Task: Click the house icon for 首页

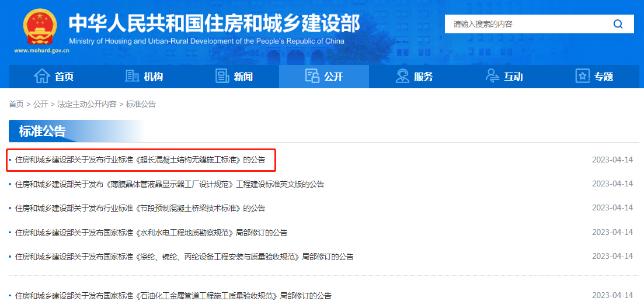Action: click(42, 77)
